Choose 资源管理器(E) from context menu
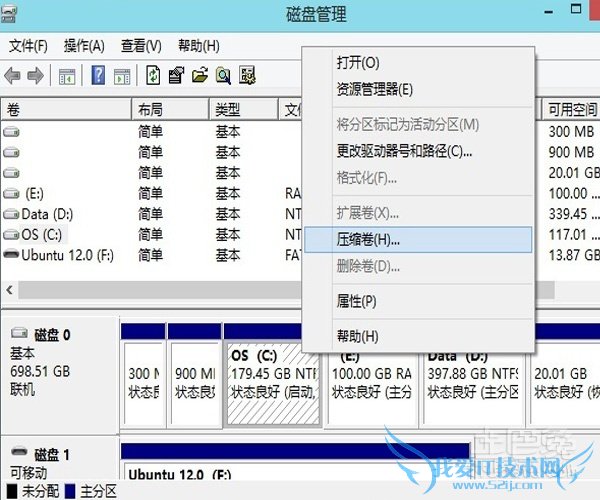Viewport: 600px width, 500px height. pyautogui.click(x=418, y=90)
